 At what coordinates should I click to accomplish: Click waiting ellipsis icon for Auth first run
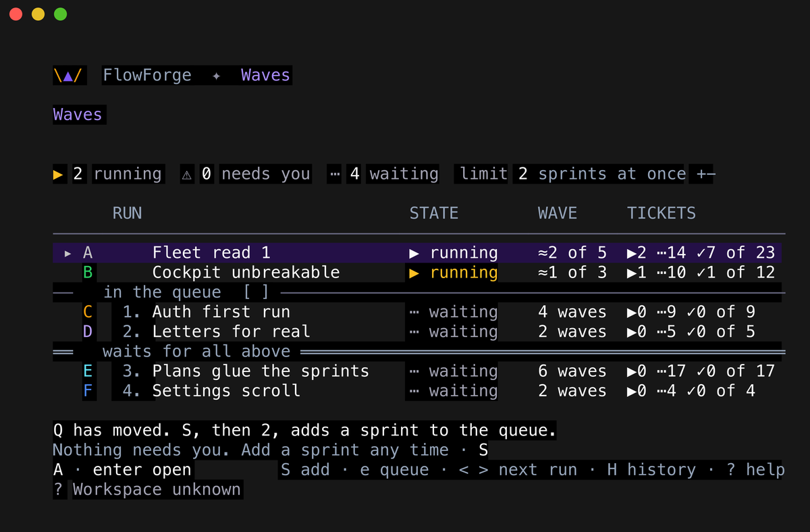pos(414,312)
